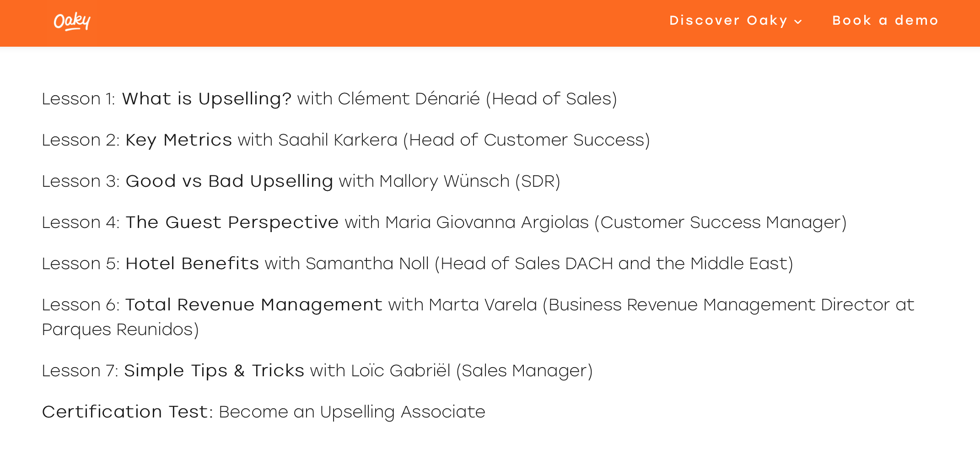Click Simple Tips & Tricks lesson title
This screenshot has width=980, height=466.
tap(214, 371)
